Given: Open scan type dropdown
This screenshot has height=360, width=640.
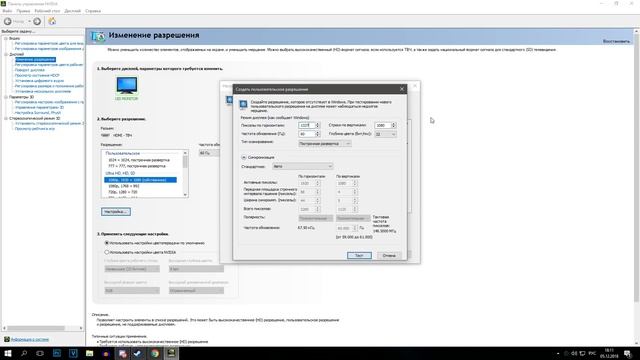Looking at the screenshot, I should pyautogui.click(x=324, y=144).
